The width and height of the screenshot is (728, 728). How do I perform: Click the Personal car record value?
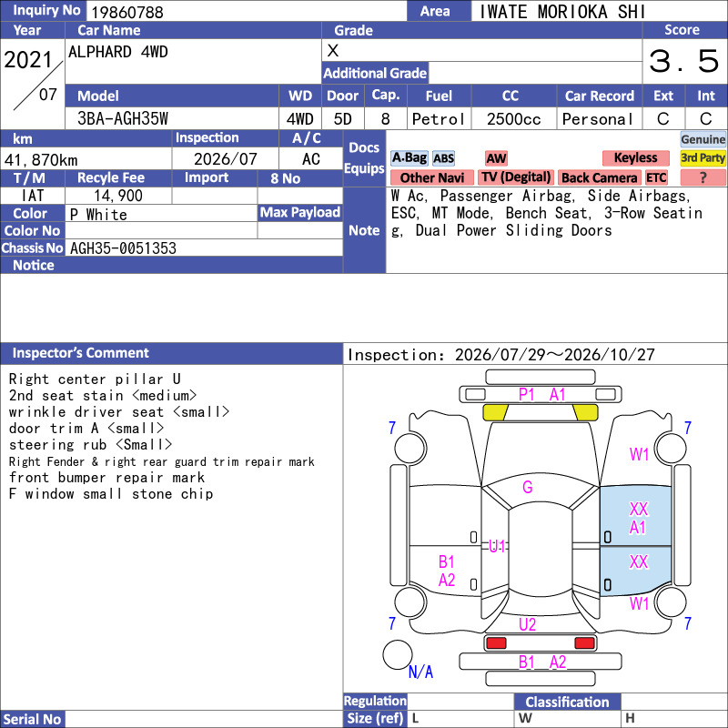tap(598, 119)
